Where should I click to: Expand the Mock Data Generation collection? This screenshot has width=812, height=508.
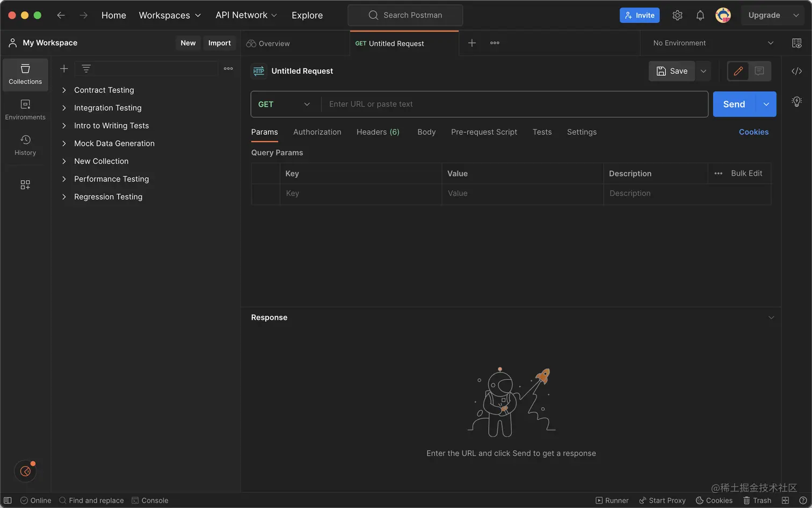tap(64, 144)
